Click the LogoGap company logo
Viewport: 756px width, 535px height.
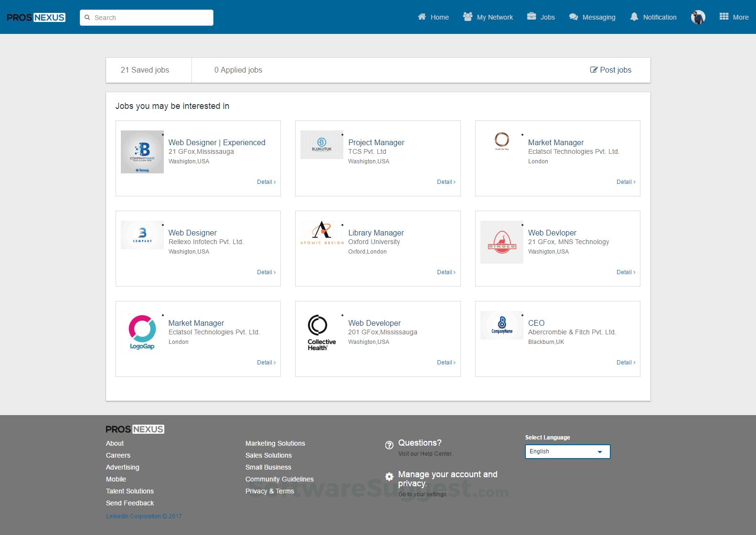coord(142,332)
